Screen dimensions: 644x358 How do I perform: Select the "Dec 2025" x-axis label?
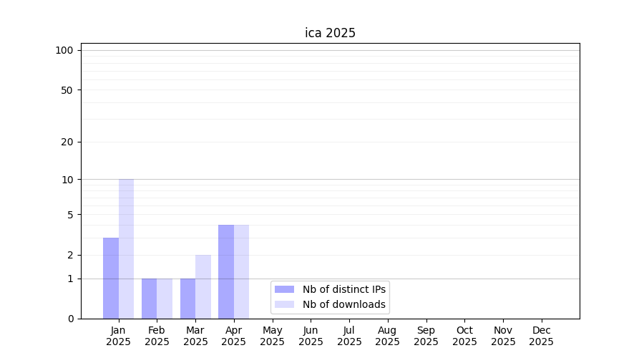(541, 336)
